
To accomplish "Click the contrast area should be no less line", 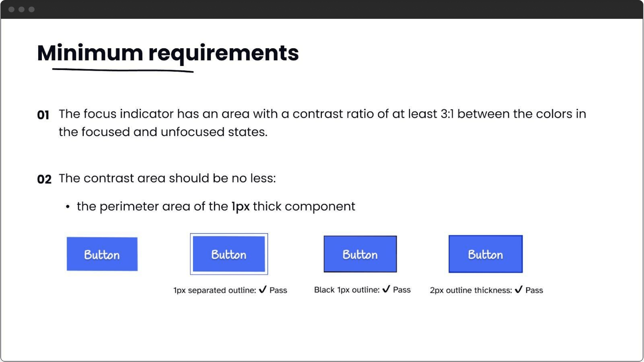I will [167, 178].
